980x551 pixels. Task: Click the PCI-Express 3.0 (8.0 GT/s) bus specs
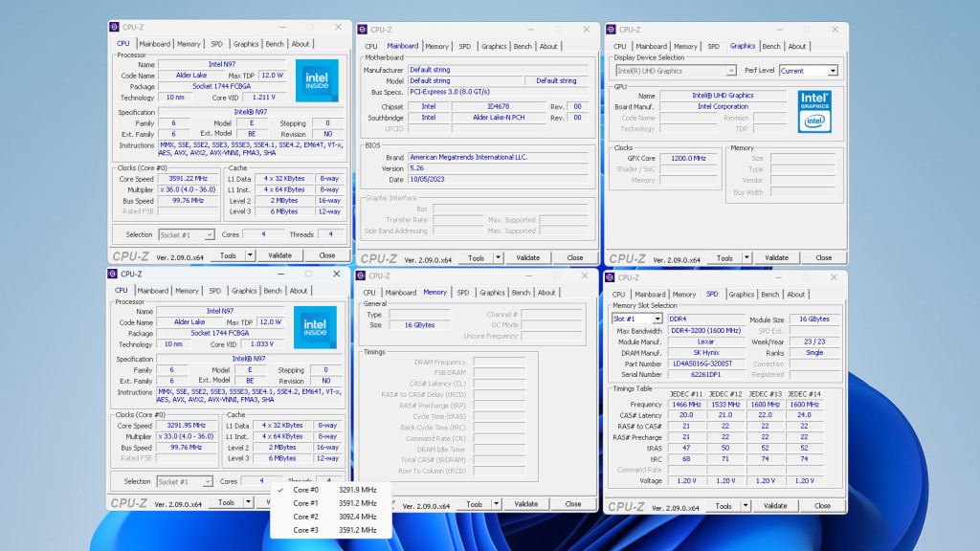(x=498, y=92)
